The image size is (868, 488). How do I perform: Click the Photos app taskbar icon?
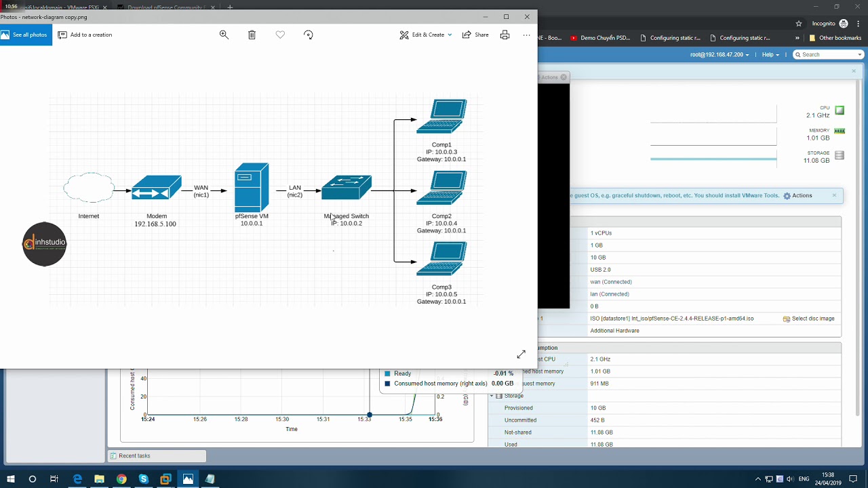pos(188,479)
